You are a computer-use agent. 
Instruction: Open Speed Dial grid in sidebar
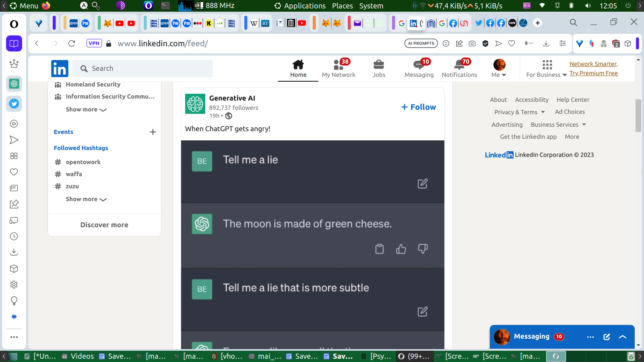point(14,156)
